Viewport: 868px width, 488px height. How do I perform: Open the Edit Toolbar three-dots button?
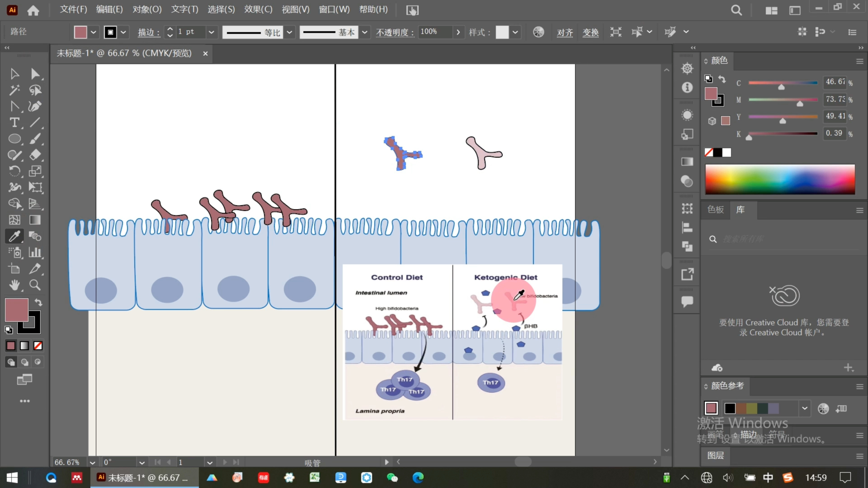(x=25, y=401)
